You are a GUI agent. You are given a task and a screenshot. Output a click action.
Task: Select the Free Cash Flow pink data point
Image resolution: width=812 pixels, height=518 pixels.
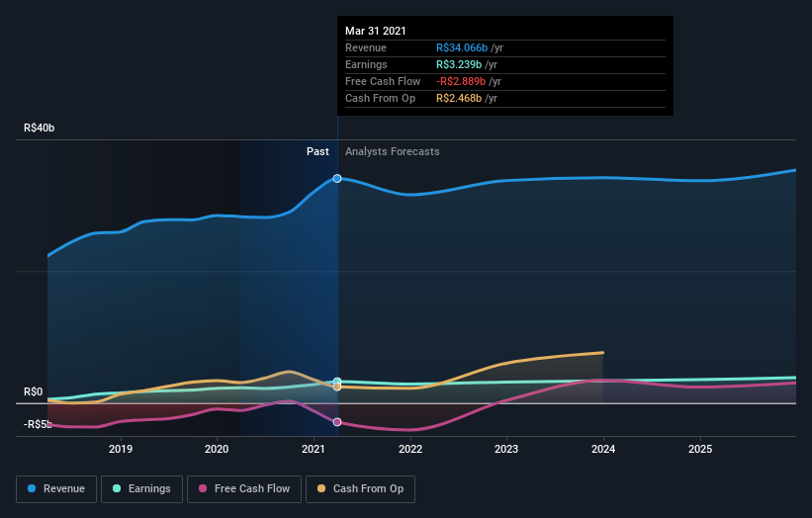337,422
